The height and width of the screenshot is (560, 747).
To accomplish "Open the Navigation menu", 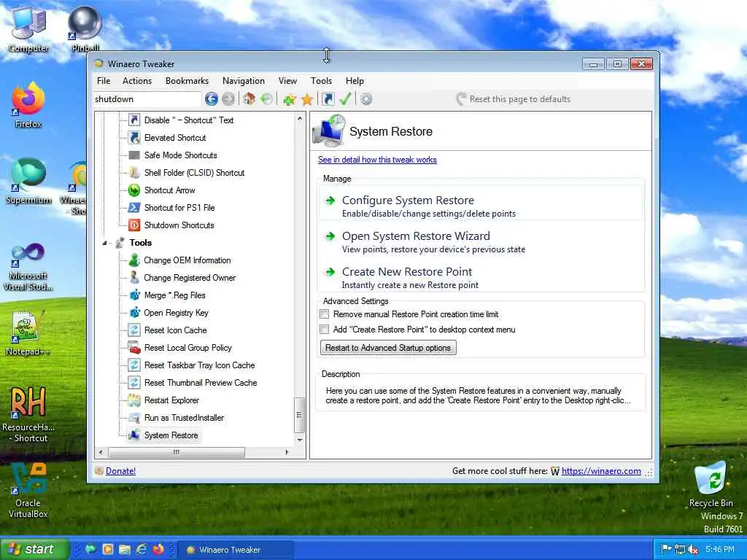I will pos(244,81).
